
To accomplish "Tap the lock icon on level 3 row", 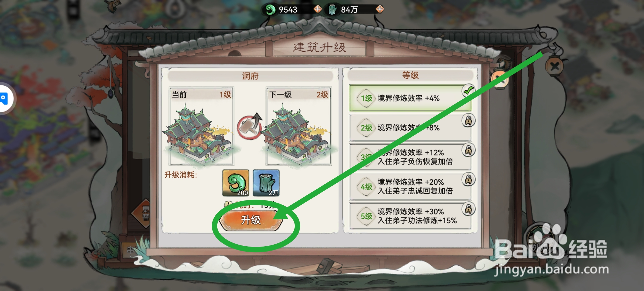I will click(x=468, y=150).
